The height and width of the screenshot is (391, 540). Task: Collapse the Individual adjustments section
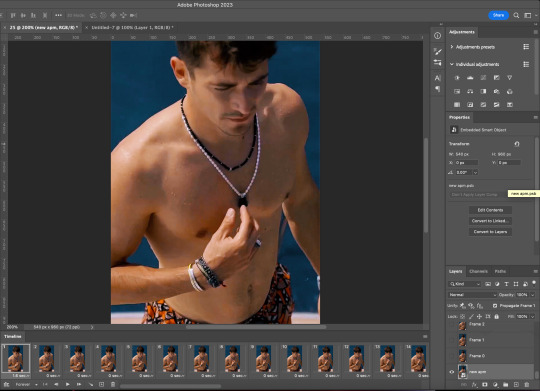click(452, 64)
